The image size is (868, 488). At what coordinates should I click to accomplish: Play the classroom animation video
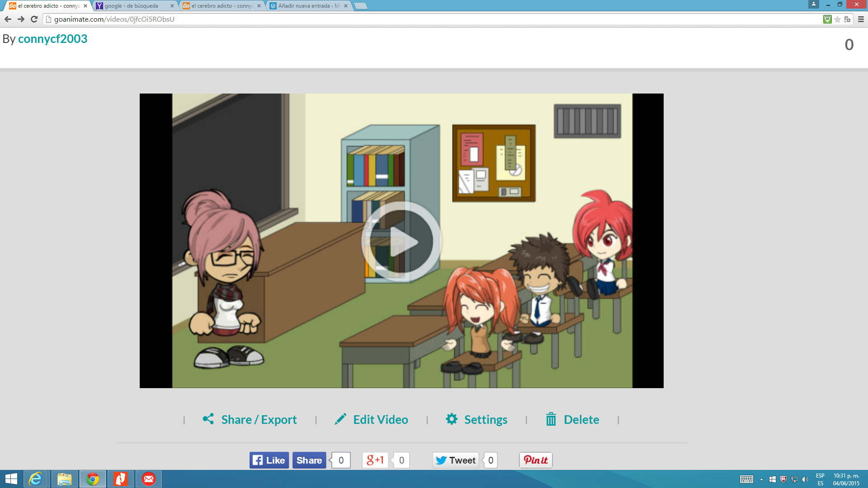click(x=401, y=241)
